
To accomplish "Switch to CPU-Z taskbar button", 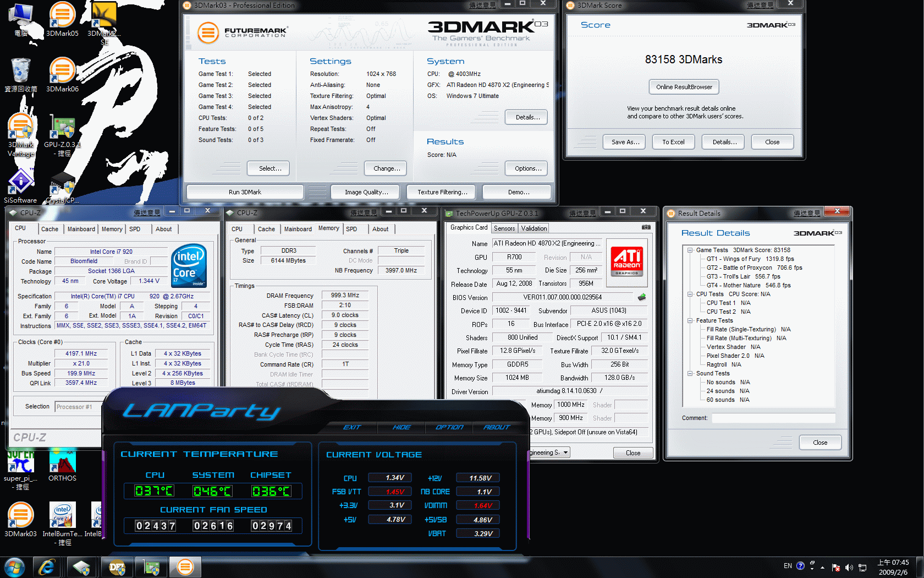I will point(81,567).
